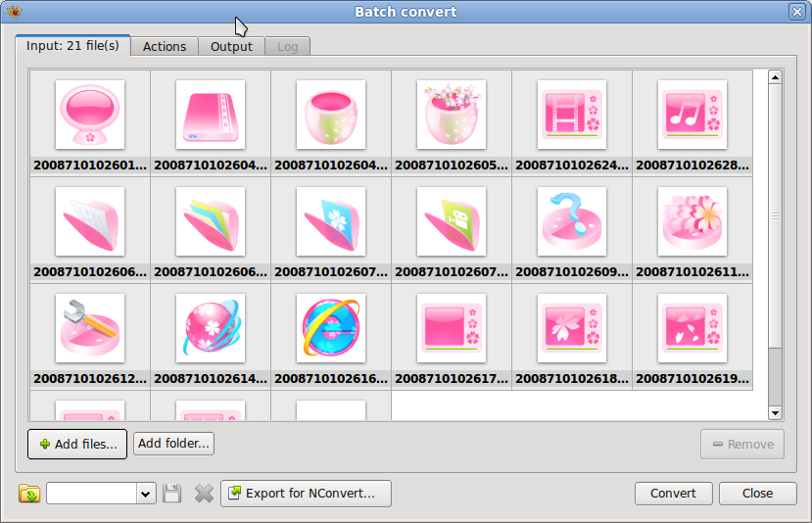Select the sakura flower screen thumbnail 2008710102618
812x523 pixels.
click(x=572, y=328)
